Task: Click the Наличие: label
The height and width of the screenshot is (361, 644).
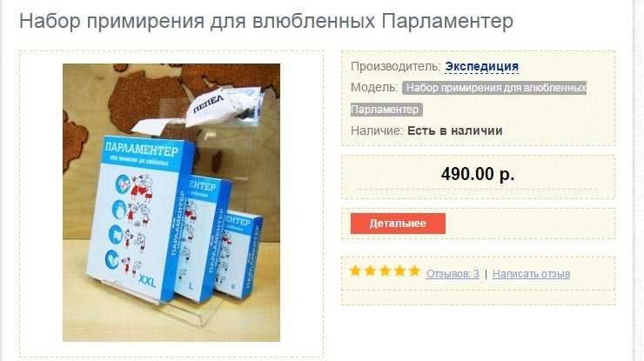Action: 377,130
